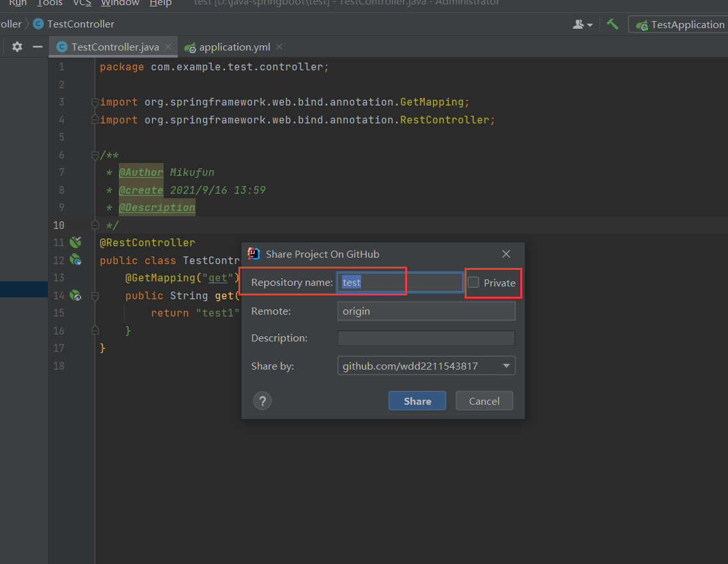
Task: Toggle fold marker at method end line 16
Action: (x=95, y=331)
